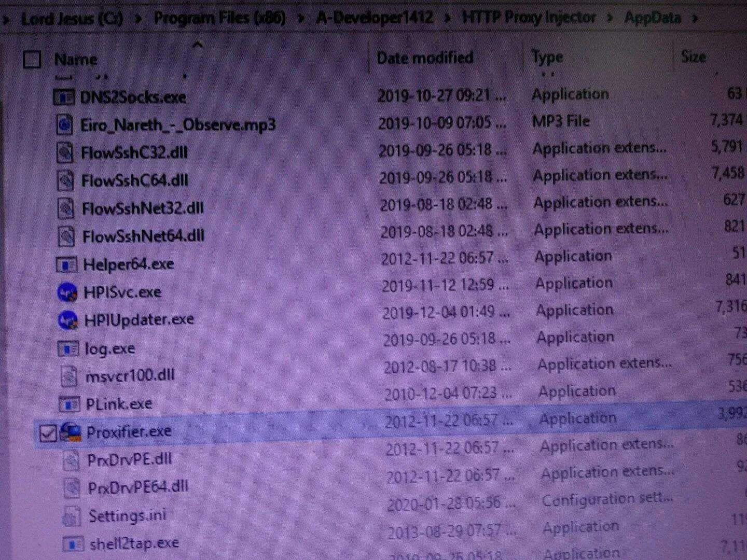The height and width of the screenshot is (560, 747).
Task: Expand breadcrumb chevron after HTTP Proxy Injector
Action: 610,18
